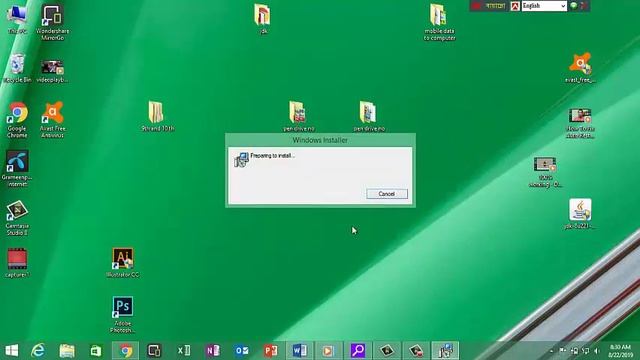Select the videoplayback file on desktop
Image resolution: width=640 pixels, height=360 pixels.
point(52,71)
